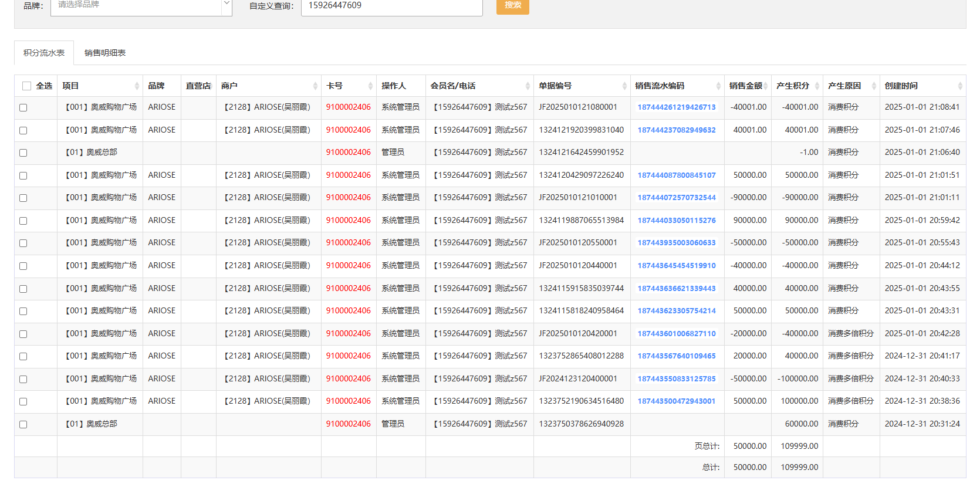This screenshot has height=487, width=980.
Task: Click 单据编号 1324121920399831040
Action: pos(582,130)
